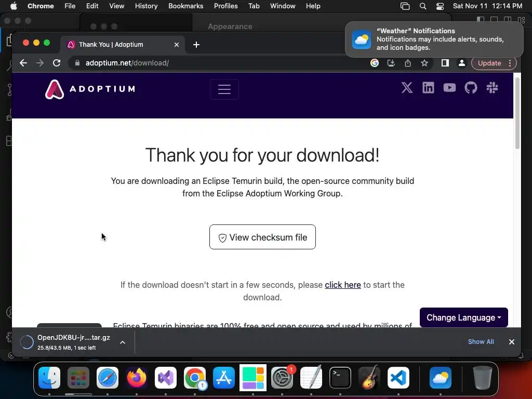Screen dimensions: 532x399
Task: Click the install page icon in address bar
Action: [x=391, y=63]
